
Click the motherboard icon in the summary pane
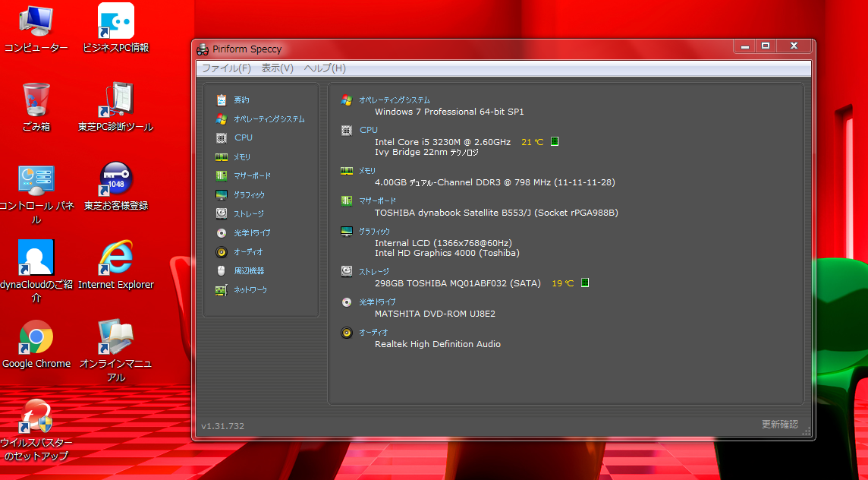[x=347, y=201]
